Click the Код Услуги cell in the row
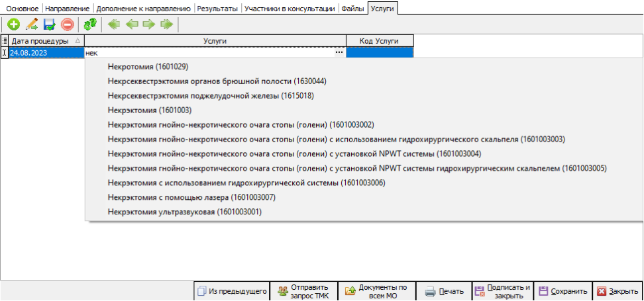The image size is (644, 301). coord(380,52)
